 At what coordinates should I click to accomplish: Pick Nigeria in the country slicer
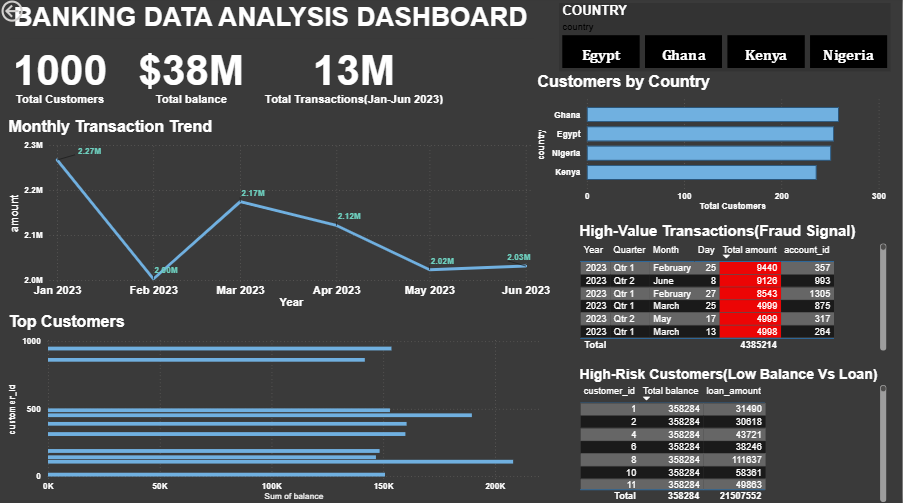tap(848, 52)
